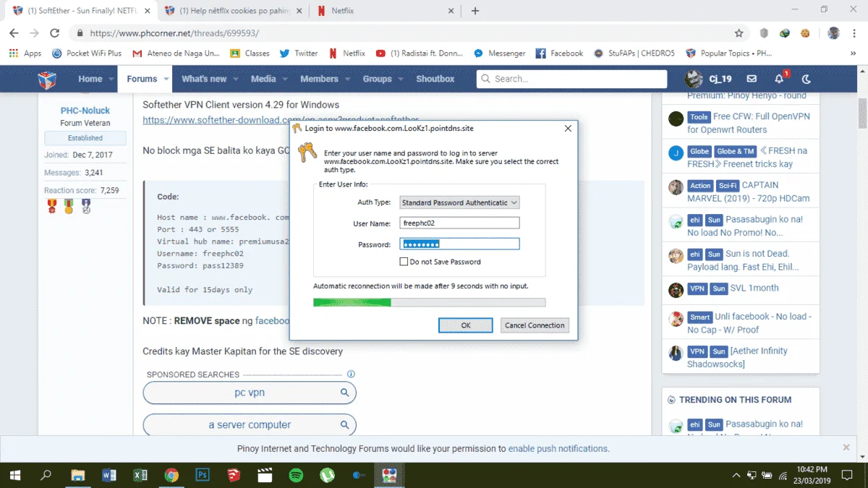This screenshot has width=868, height=488.
Task: Expand the Members menu arrow
Action: (x=347, y=79)
